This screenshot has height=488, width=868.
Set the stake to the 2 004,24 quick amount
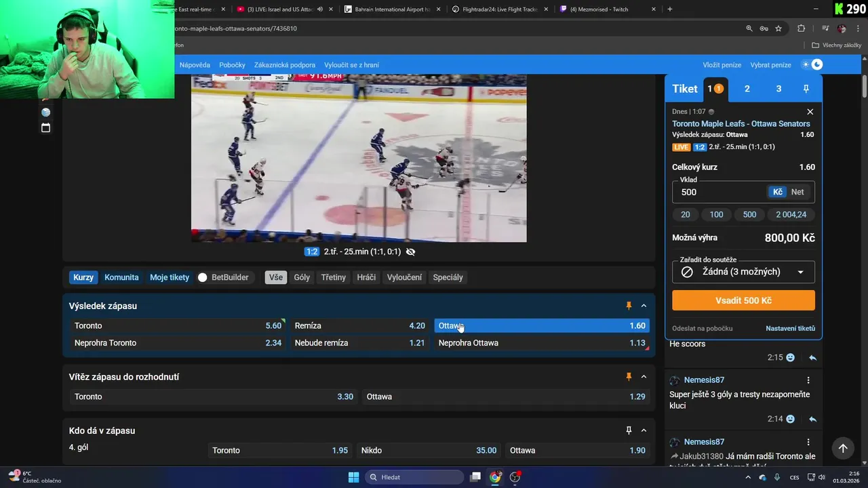791,214
